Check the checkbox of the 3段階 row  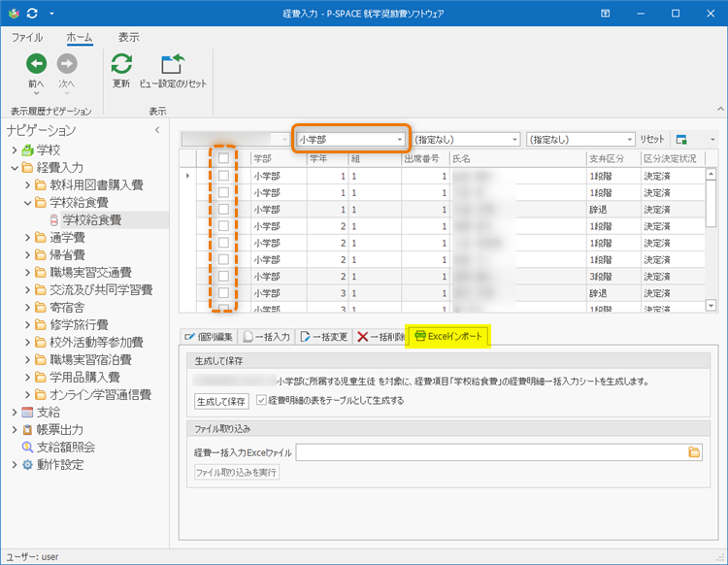coord(223,276)
